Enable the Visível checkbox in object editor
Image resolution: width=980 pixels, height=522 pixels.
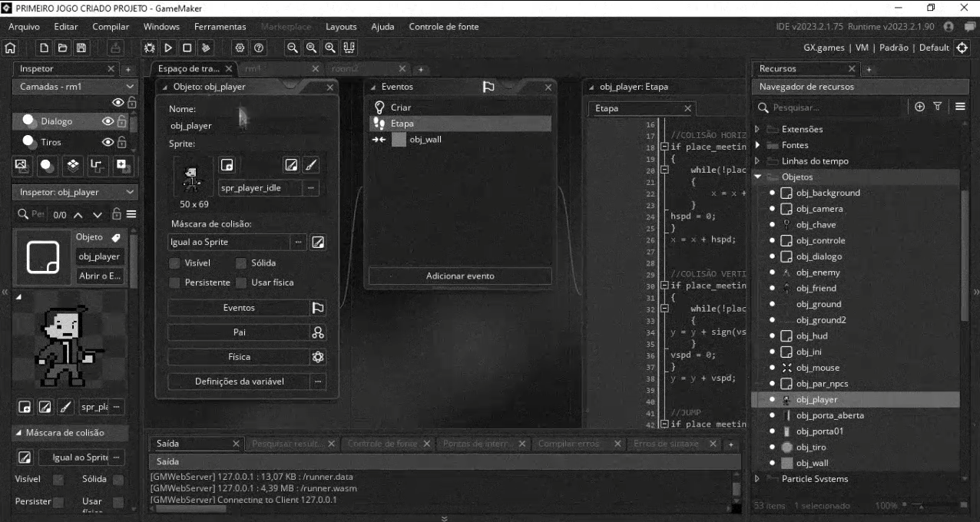click(175, 263)
